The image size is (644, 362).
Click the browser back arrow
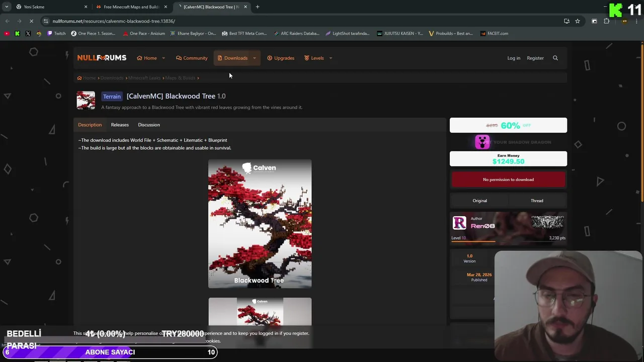(x=7, y=21)
